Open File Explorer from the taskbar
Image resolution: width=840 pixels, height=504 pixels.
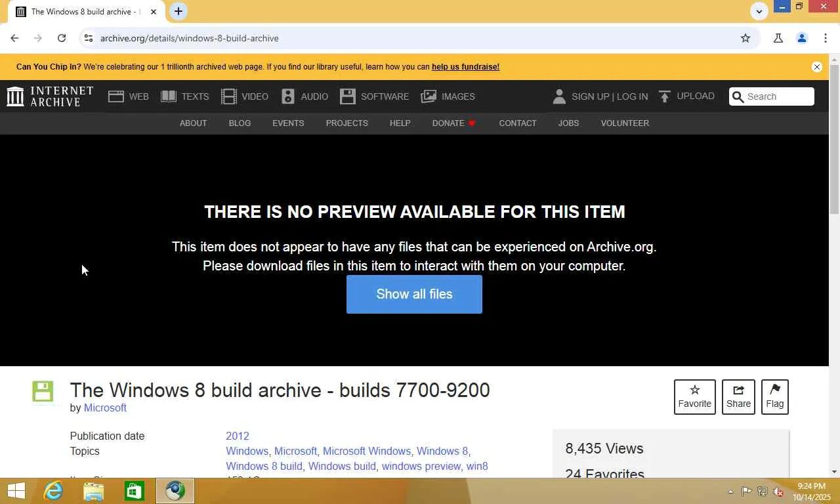click(94, 491)
